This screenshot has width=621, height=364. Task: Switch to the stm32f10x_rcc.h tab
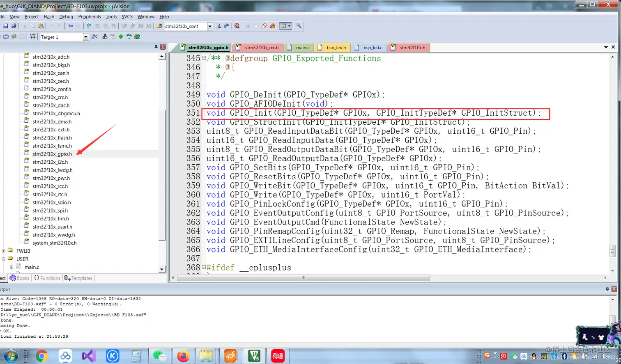[x=258, y=48]
